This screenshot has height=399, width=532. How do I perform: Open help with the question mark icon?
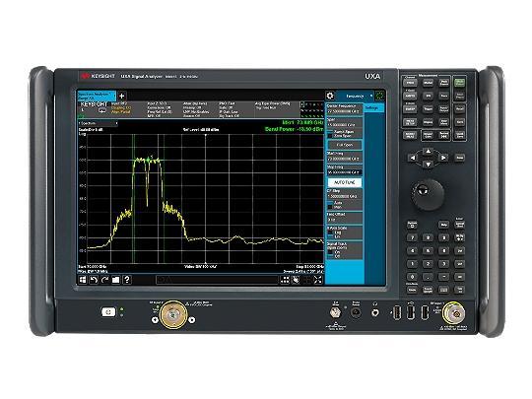(x=127, y=280)
